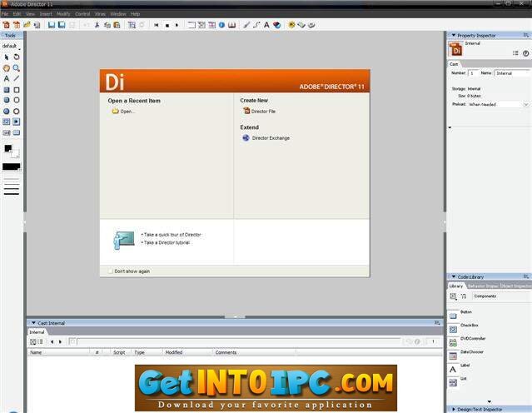Click the Open folder toolbar icon

[27, 25]
